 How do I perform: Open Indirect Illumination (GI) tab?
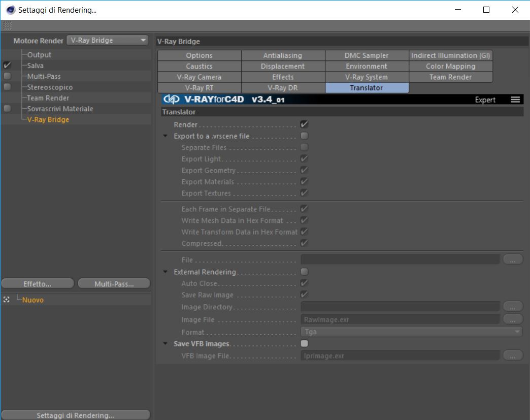click(x=451, y=55)
